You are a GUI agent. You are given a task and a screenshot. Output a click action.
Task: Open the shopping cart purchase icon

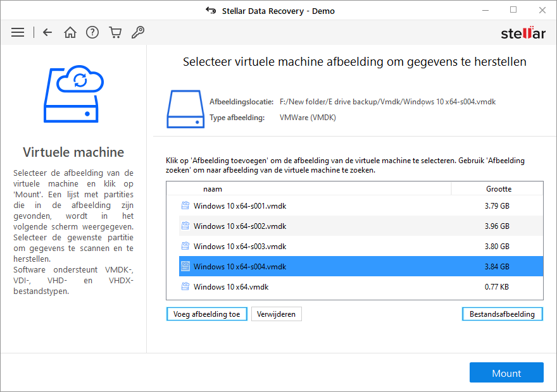point(115,32)
